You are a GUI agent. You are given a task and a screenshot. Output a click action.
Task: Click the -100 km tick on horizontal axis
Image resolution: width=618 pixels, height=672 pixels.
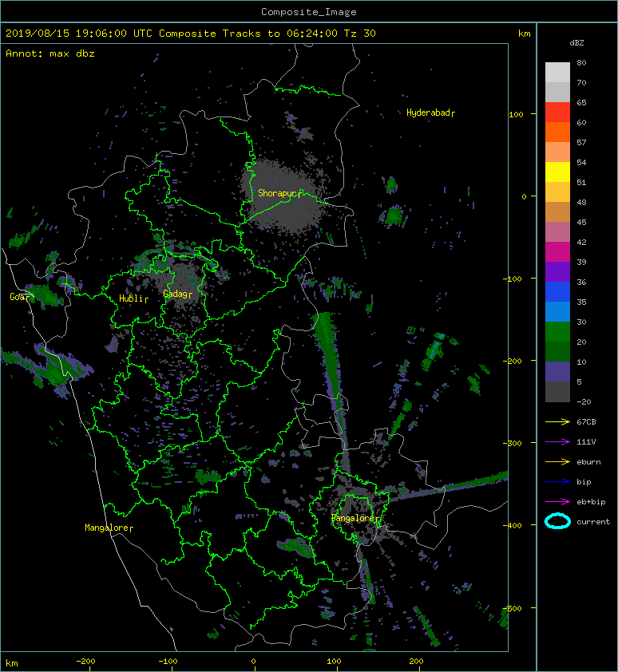[x=168, y=662]
